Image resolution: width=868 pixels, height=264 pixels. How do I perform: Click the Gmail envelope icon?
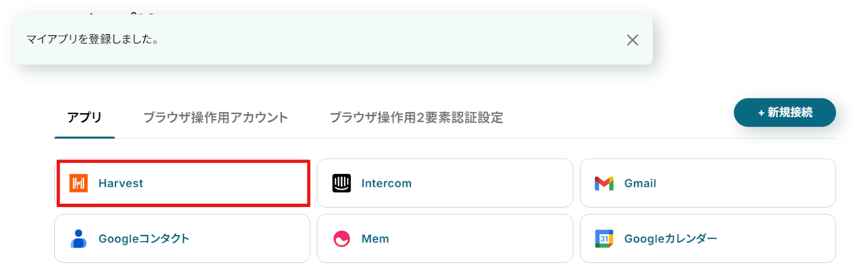(604, 184)
